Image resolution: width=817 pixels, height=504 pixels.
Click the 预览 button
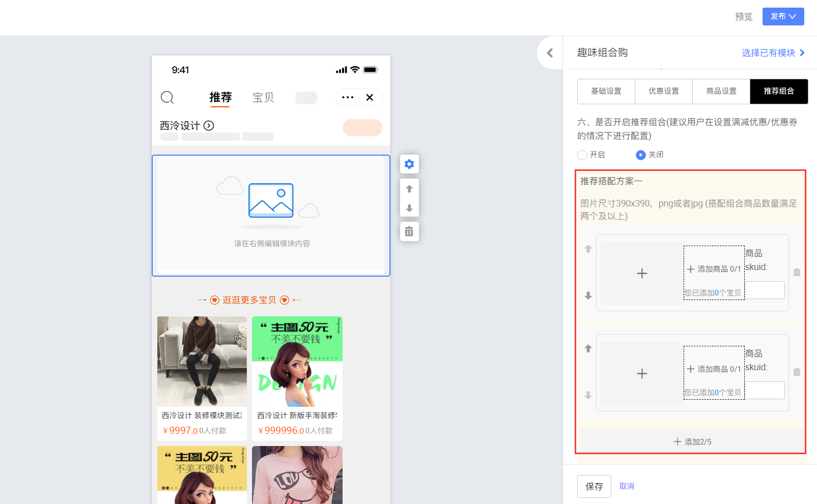pos(744,17)
